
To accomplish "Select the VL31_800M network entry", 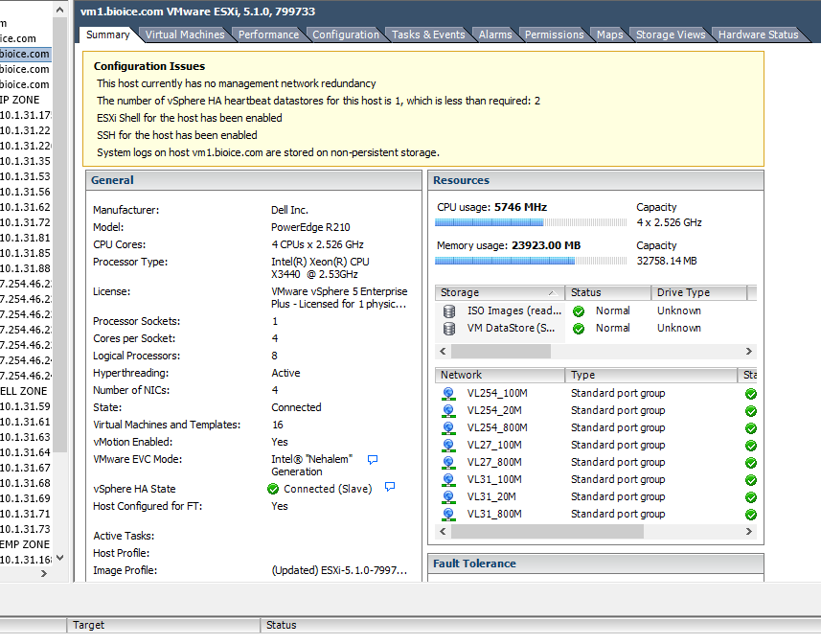I will coord(494,514).
